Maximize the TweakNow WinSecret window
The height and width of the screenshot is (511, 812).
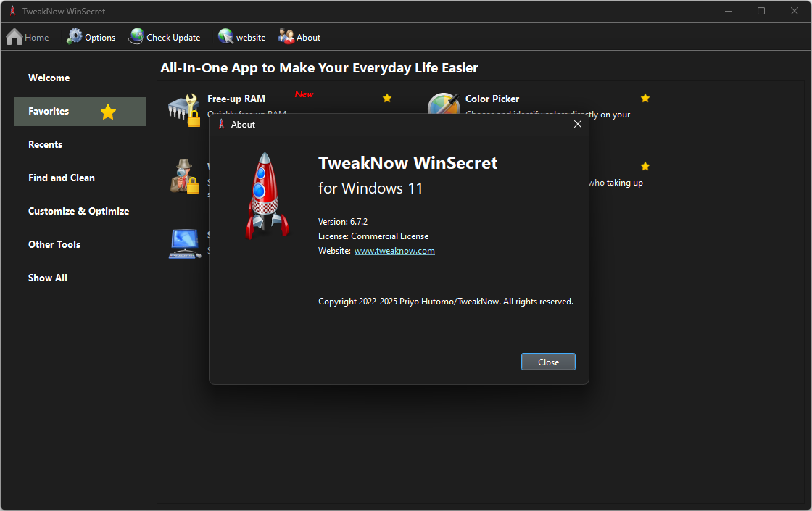point(761,11)
